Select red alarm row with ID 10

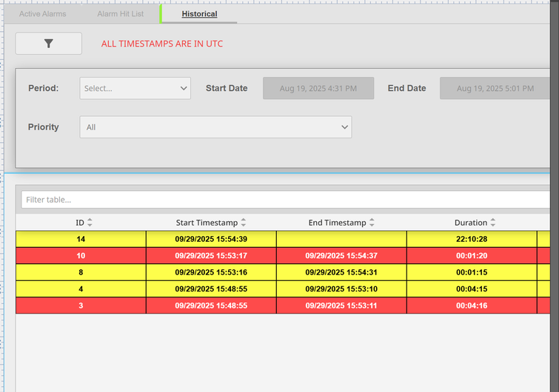pyautogui.click(x=80, y=255)
